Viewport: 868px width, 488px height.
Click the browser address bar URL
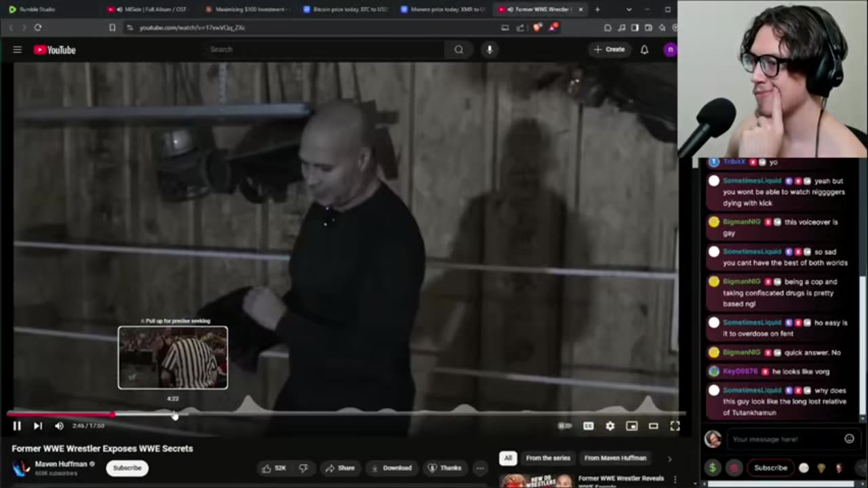[x=193, y=28]
